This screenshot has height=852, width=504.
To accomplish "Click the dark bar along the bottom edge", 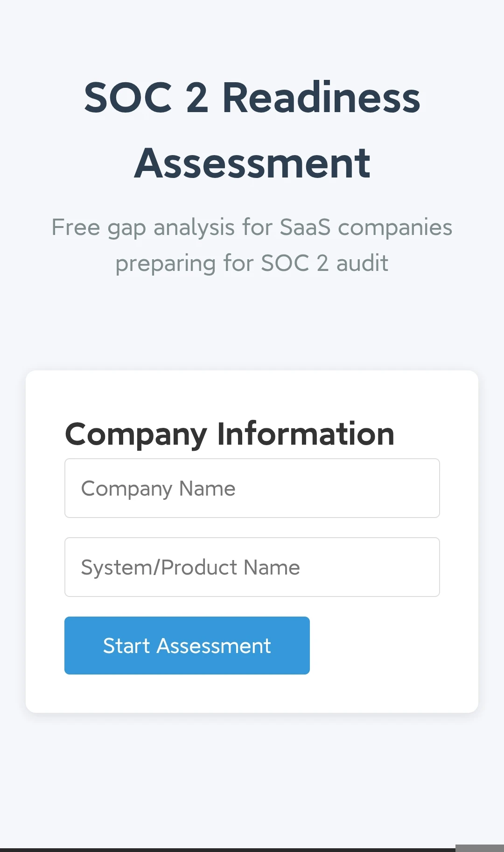I will coord(228,850).
